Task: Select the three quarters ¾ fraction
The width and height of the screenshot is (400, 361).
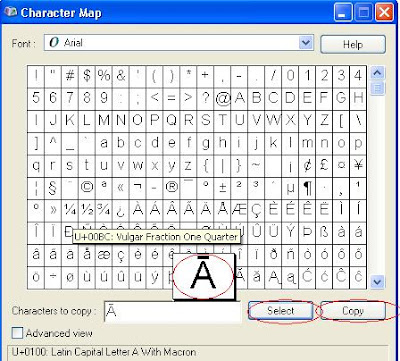Action: [104, 211]
